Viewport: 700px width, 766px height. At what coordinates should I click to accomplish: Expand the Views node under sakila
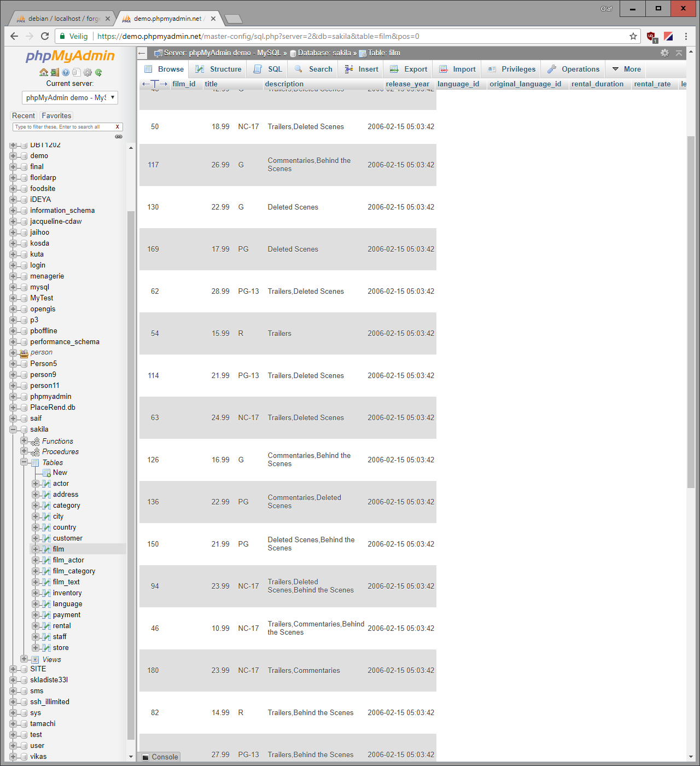(23, 659)
